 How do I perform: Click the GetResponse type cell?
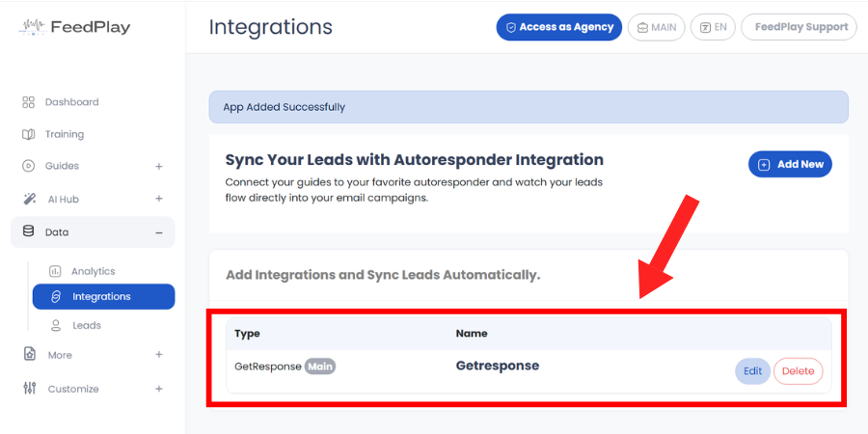268,366
